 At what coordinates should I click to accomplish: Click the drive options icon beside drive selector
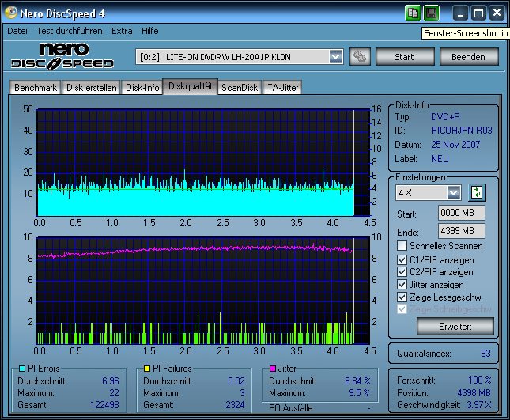pos(360,57)
